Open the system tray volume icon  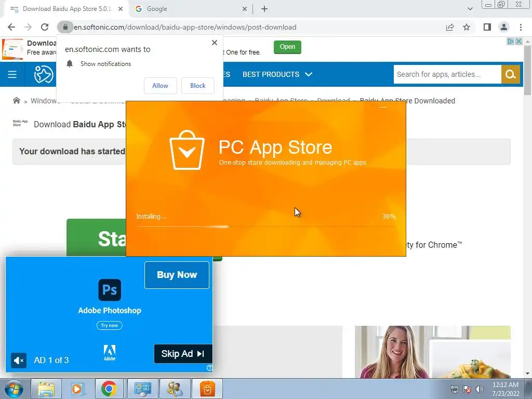coord(480,389)
